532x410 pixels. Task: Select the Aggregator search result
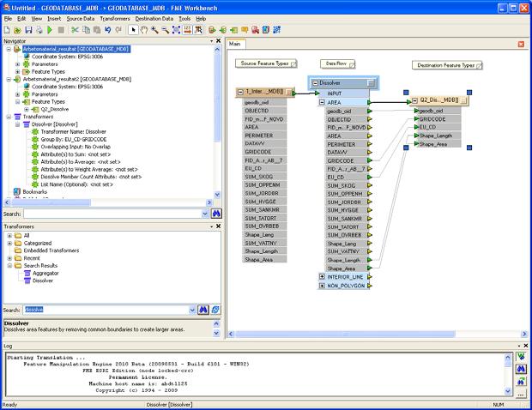(x=45, y=273)
